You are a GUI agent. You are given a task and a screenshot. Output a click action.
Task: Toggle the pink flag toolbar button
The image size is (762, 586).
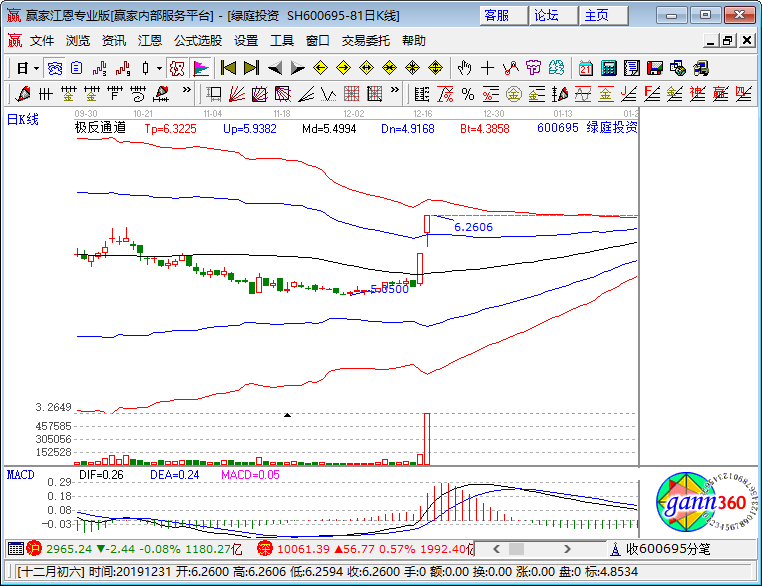200,68
